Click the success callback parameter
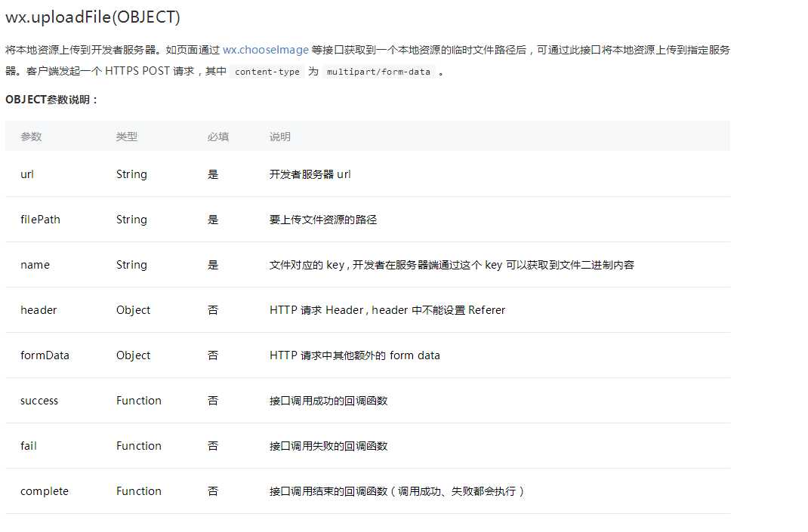The image size is (808, 532). [39, 400]
